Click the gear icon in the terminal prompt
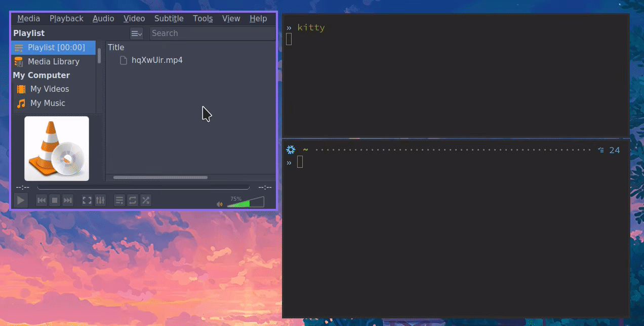Screen dimensions: 644x326 tap(291, 150)
